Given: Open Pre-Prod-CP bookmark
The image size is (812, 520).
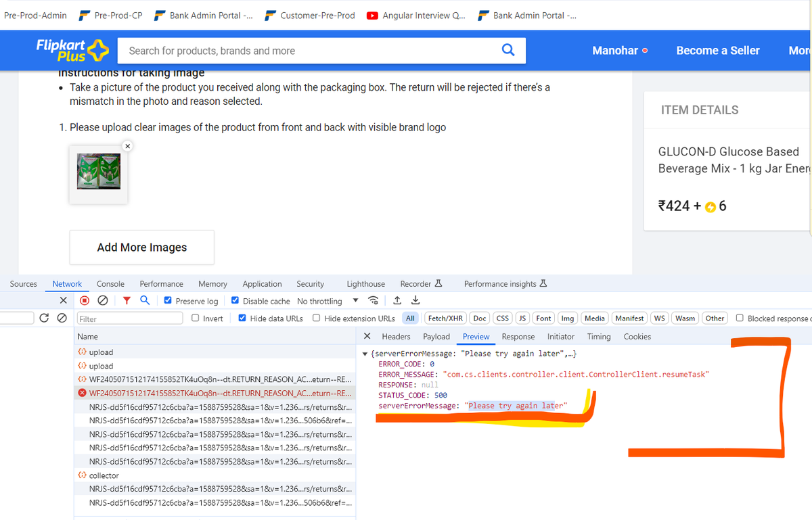Looking at the screenshot, I should pyautogui.click(x=110, y=15).
